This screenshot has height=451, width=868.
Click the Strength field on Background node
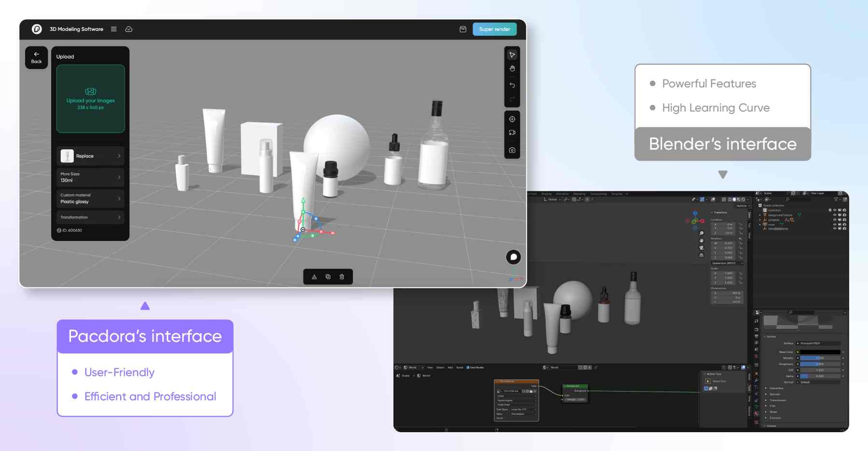pos(575,399)
